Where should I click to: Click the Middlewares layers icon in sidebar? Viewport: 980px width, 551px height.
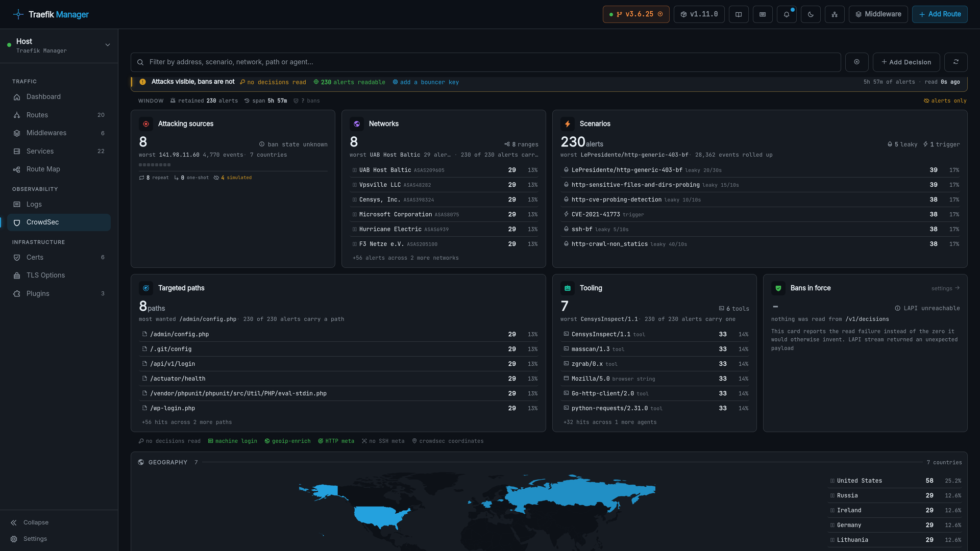coord(17,133)
